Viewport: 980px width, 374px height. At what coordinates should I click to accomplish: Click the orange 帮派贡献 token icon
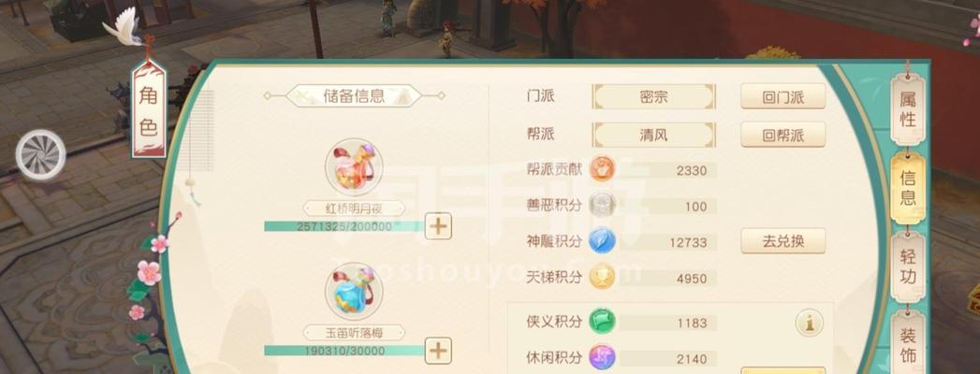click(603, 169)
